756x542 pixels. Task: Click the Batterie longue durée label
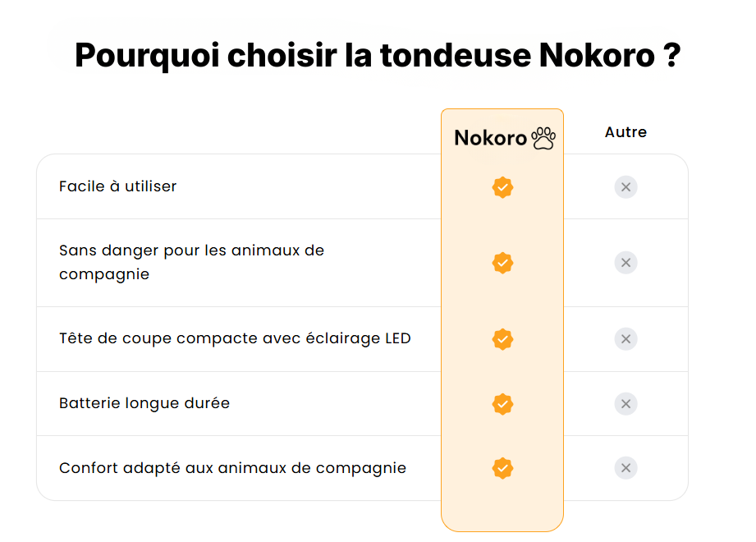pyautogui.click(x=144, y=403)
